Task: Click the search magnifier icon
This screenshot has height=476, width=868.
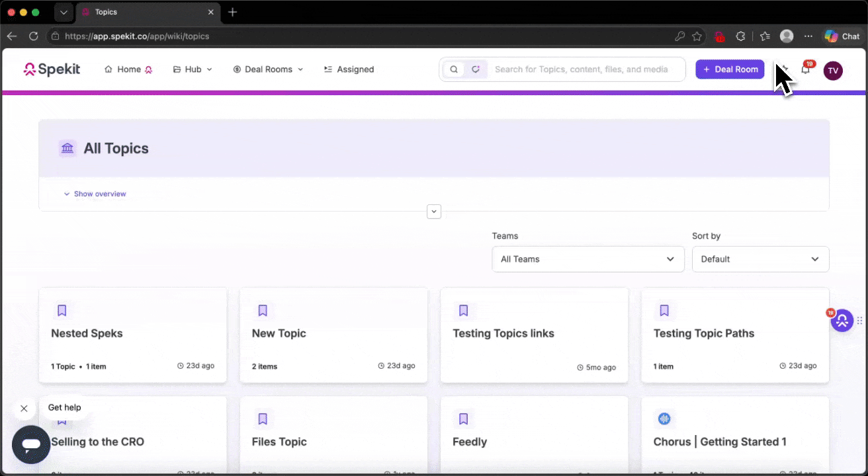Action: point(454,69)
